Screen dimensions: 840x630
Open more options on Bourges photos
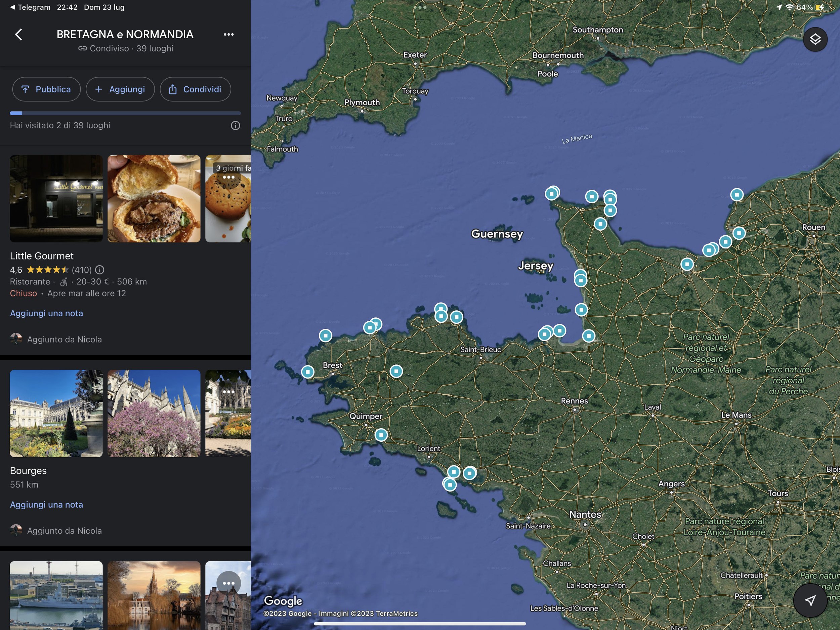coord(228,392)
